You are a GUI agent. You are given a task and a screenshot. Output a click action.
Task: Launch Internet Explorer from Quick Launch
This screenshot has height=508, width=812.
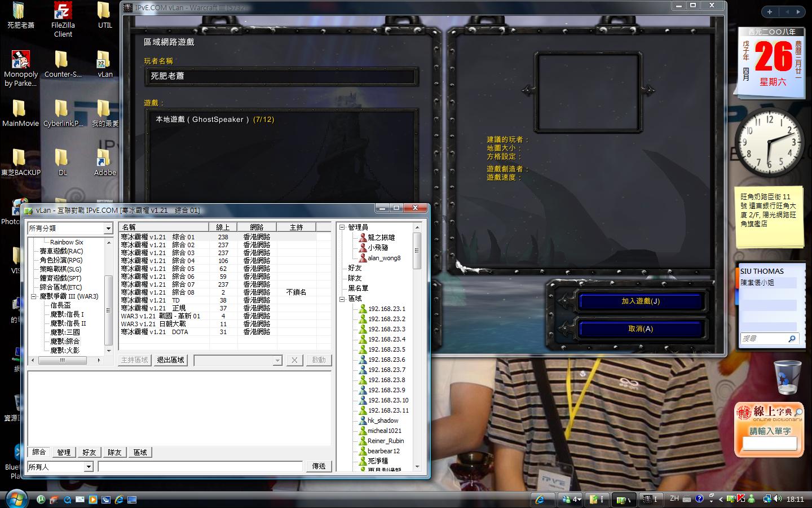click(119, 500)
